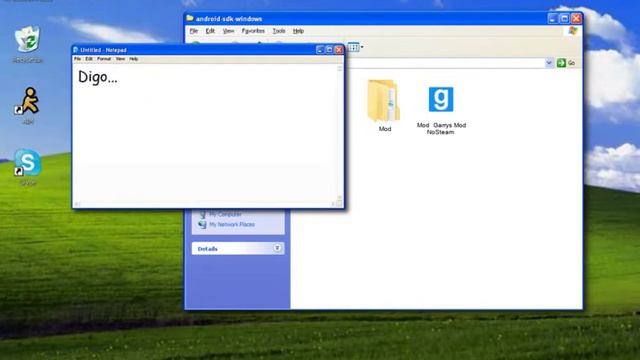
Task: Click the Windows flag logo in Explorer
Action: click(573, 31)
